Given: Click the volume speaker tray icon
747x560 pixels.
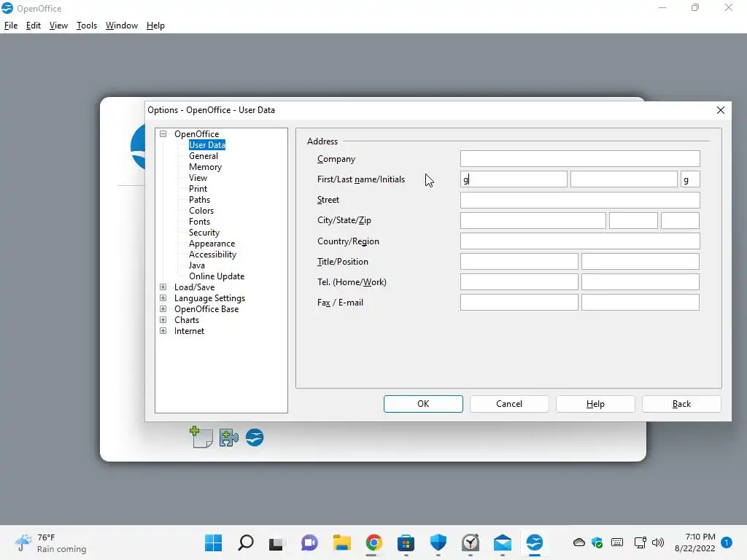Looking at the screenshot, I should [658, 542].
